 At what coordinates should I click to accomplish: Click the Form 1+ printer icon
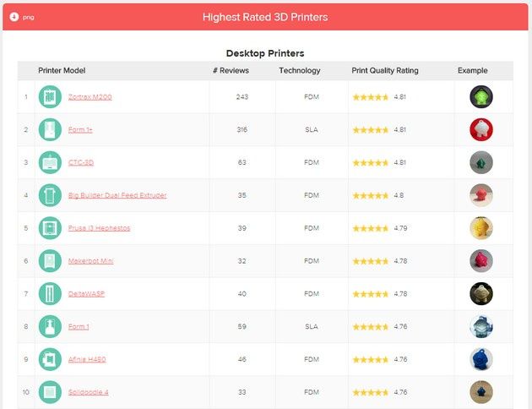pyautogui.click(x=50, y=129)
